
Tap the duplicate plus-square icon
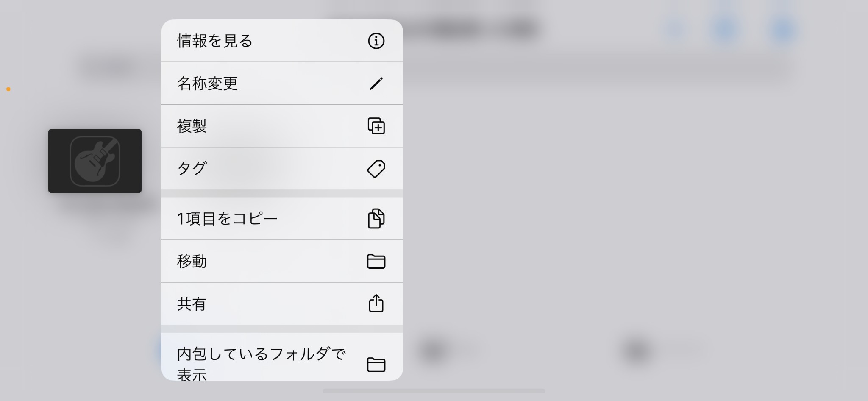(376, 126)
